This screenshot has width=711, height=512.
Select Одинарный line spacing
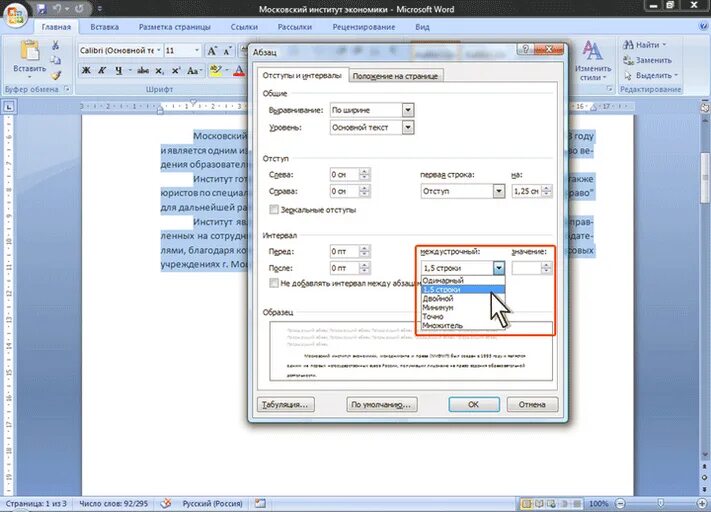(463, 281)
